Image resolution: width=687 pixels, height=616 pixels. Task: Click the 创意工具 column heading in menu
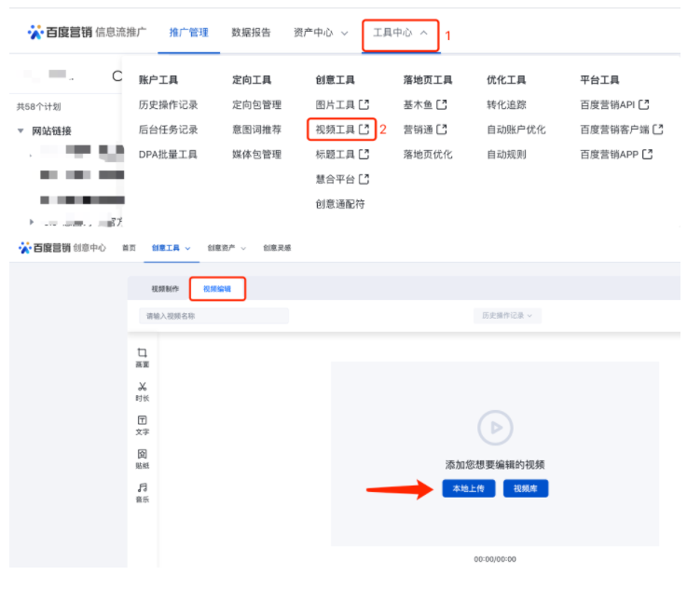[336, 80]
